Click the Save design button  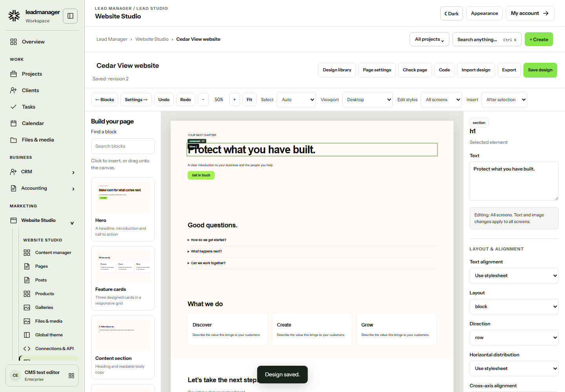pos(540,70)
